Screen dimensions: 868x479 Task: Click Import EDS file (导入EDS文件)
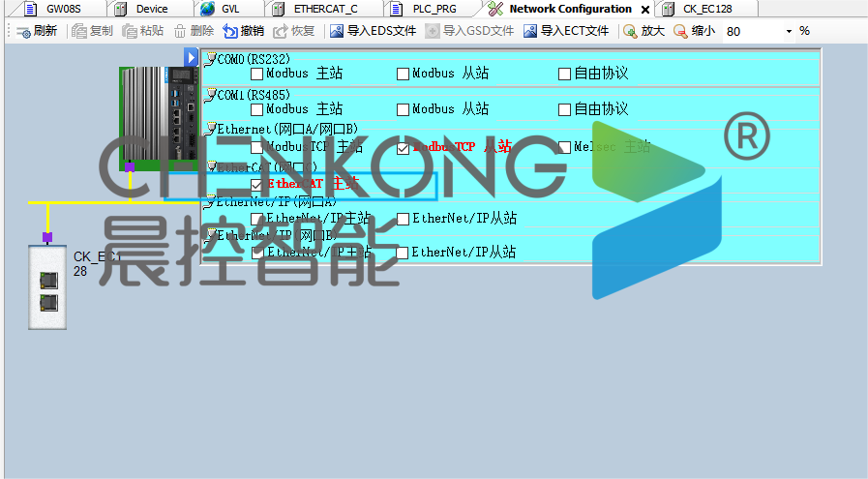(373, 31)
